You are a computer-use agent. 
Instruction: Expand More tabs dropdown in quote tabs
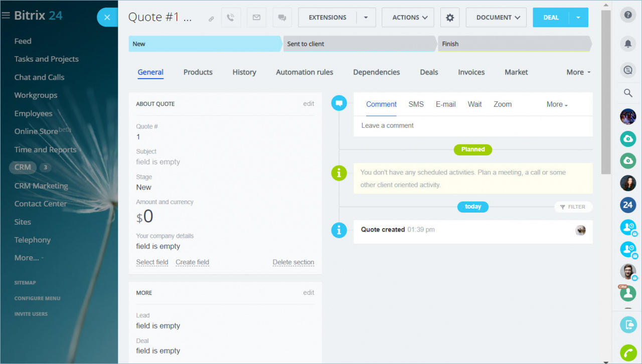578,72
